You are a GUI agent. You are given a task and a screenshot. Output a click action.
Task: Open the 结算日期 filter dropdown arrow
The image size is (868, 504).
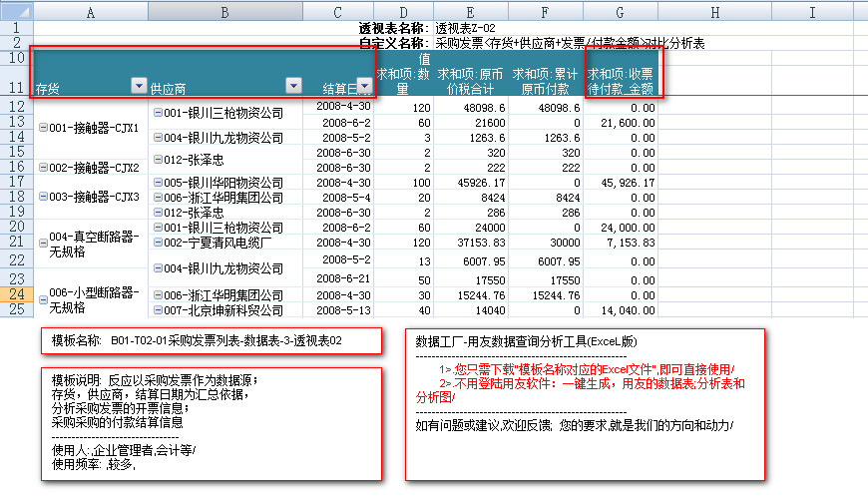pos(365,86)
